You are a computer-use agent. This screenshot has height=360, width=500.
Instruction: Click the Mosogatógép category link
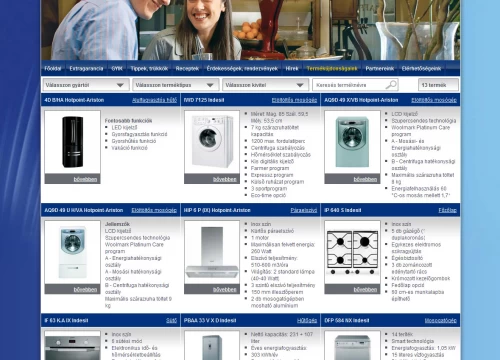click(x=441, y=321)
